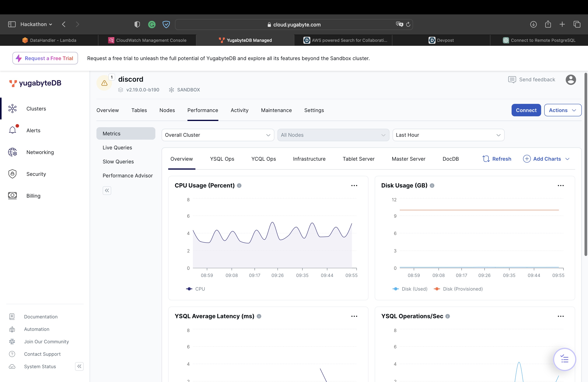This screenshot has width=588, height=382.
Task: Click Request a Free Trial button
Action: 45,58
